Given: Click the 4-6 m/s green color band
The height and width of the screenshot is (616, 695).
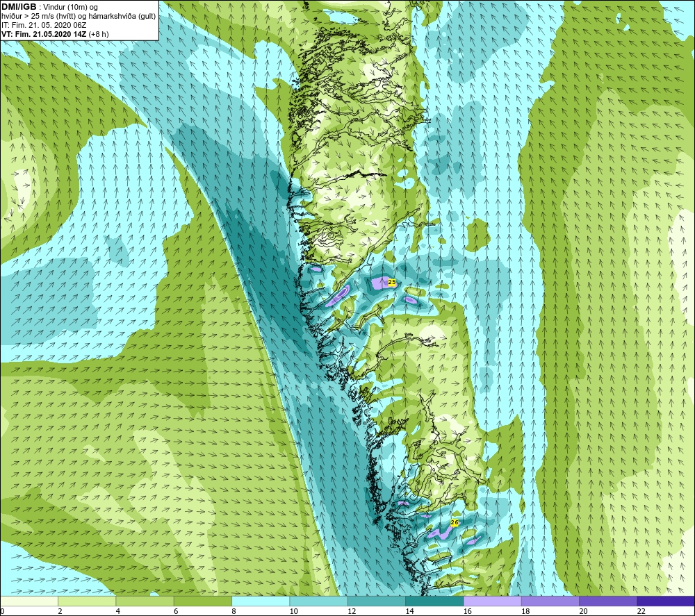Looking at the screenshot, I should pos(145,601).
